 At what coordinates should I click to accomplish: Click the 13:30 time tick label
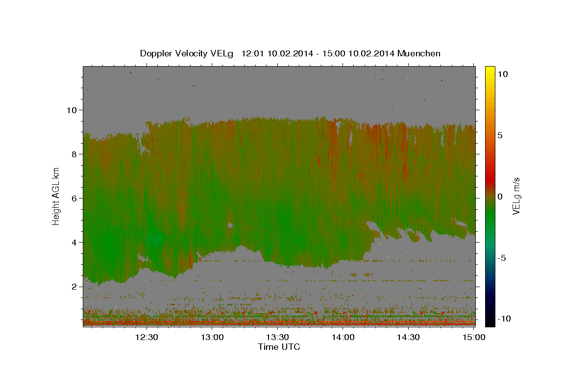pyautogui.click(x=277, y=337)
